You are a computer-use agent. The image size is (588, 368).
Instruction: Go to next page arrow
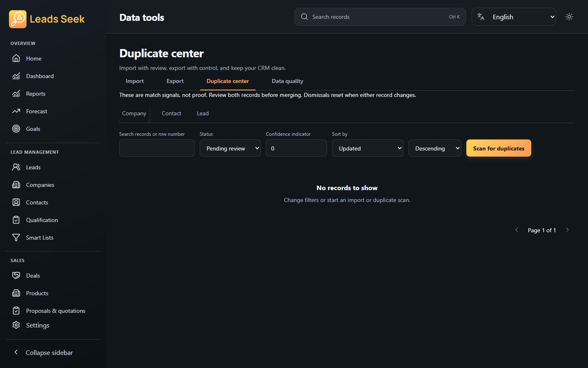567,230
